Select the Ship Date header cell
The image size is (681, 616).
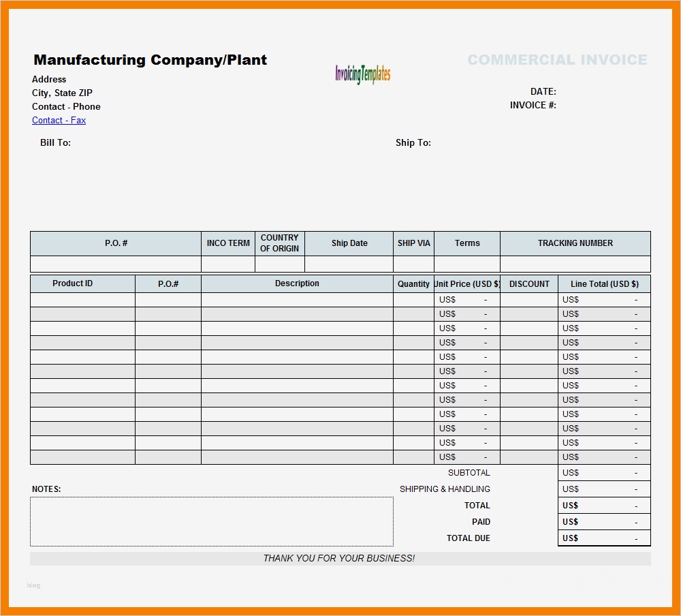[349, 243]
